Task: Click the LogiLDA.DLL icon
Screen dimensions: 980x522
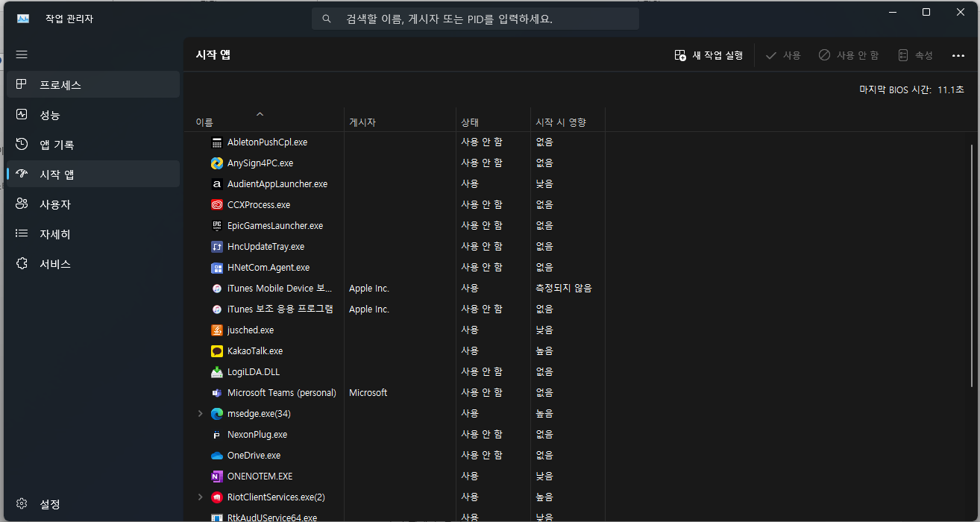Action: coord(217,371)
